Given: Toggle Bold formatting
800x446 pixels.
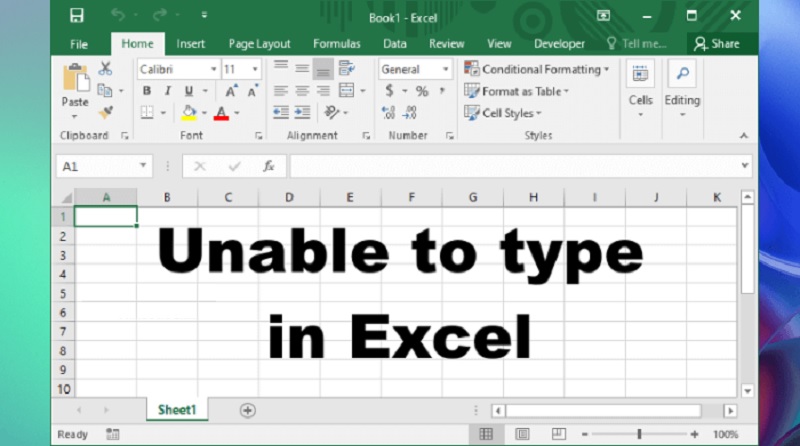Looking at the screenshot, I should point(146,91).
